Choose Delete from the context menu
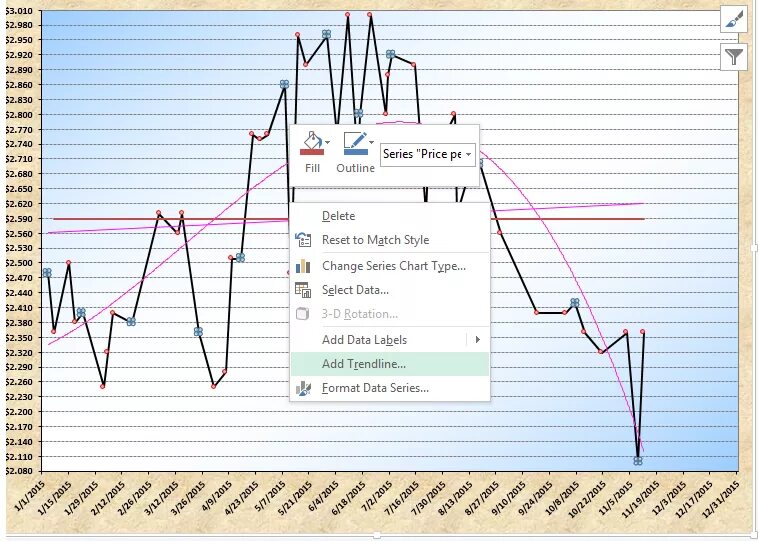The height and width of the screenshot is (541, 758). [390, 216]
